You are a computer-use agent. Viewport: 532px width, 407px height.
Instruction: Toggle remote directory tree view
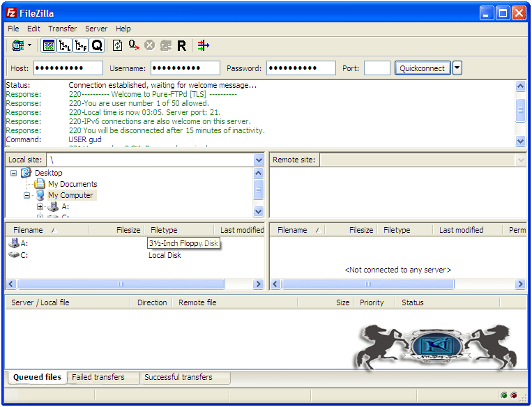81,46
